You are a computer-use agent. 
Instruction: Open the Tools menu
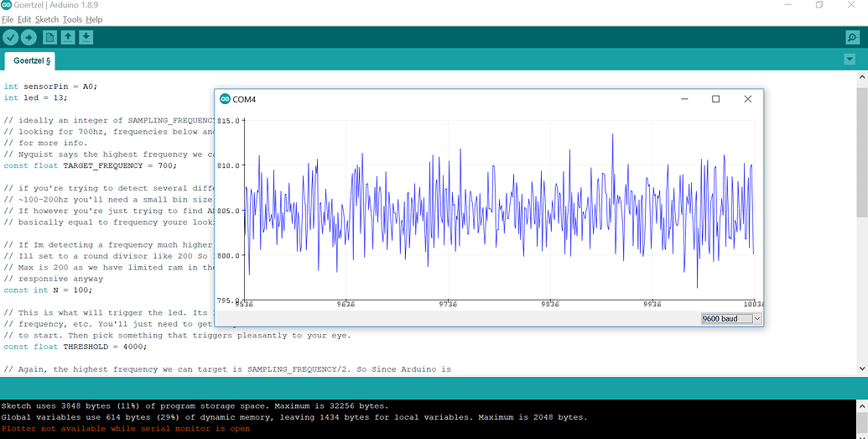tap(72, 19)
